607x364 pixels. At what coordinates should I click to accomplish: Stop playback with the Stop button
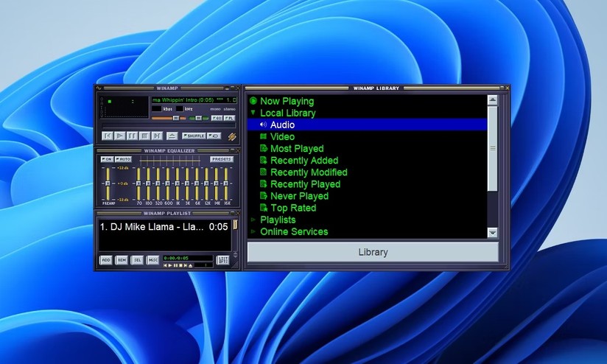pyautogui.click(x=144, y=136)
